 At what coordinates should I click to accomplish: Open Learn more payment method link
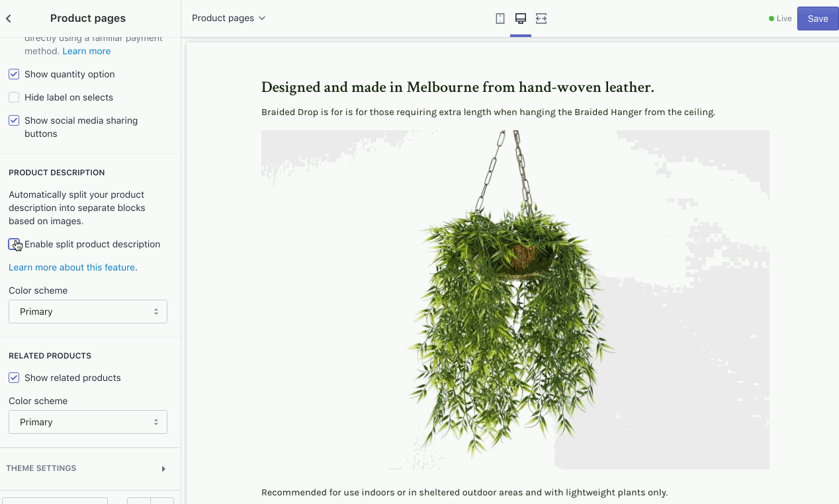87,51
